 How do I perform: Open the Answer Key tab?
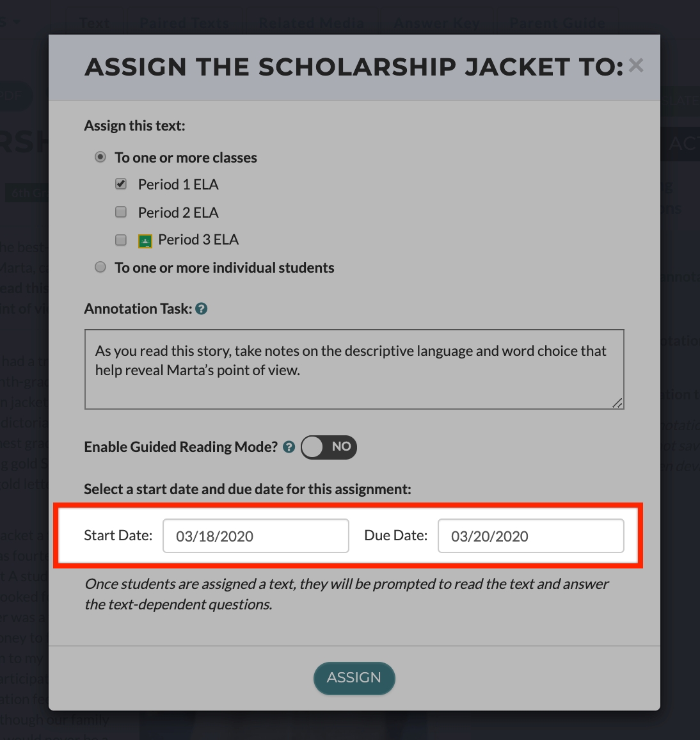click(x=436, y=22)
